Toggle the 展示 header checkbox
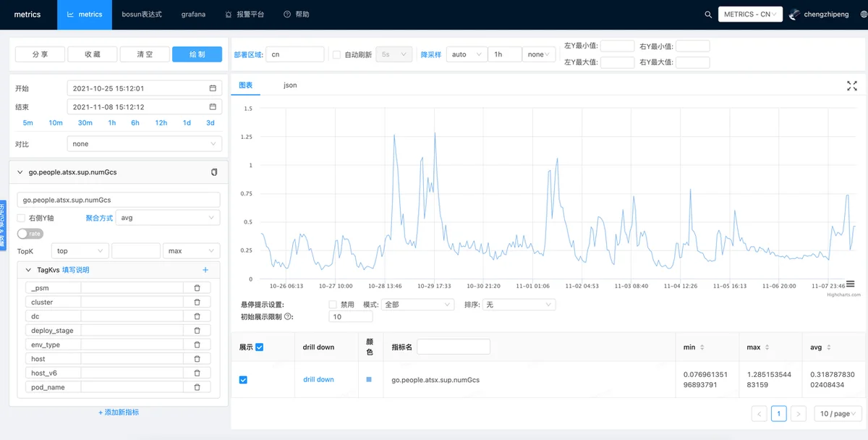Viewport: 868px width, 440px height. [259, 347]
